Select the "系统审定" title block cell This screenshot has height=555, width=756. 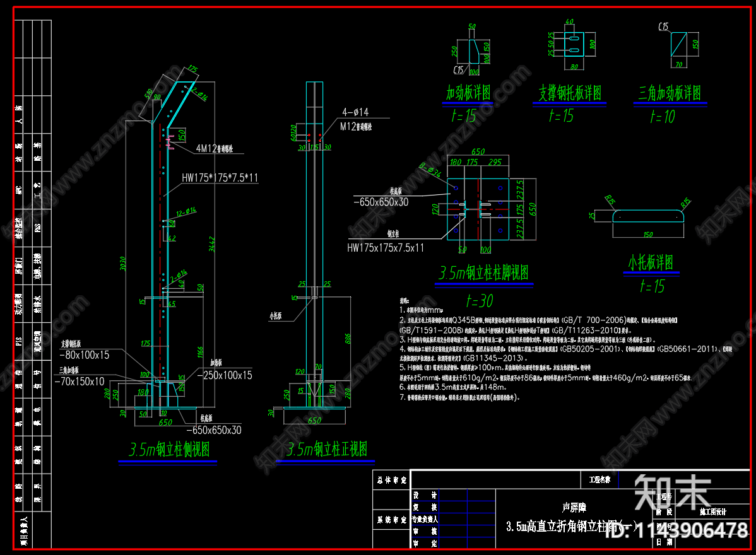click(x=391, y=520)
